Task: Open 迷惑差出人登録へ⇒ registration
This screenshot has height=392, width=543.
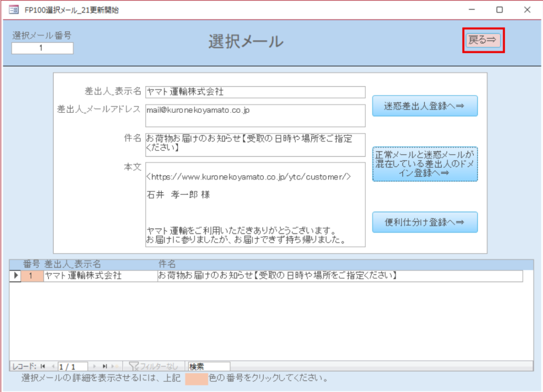Action: (425, 106)
